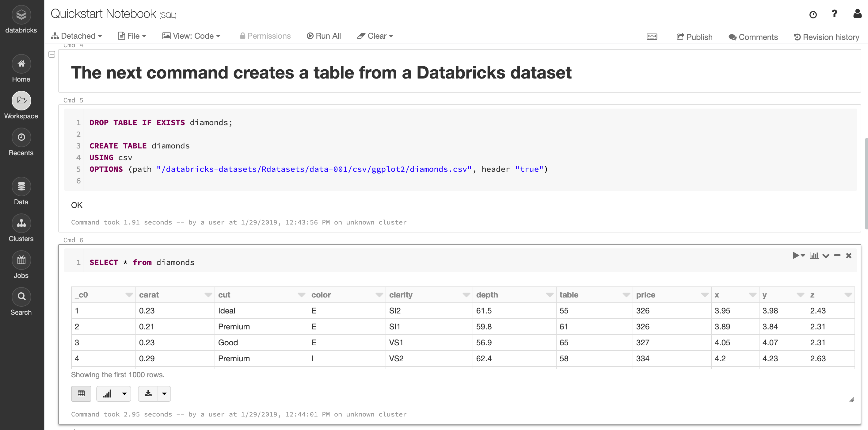Click the notebook vertical scrollbar
868x430 pixels.
[x=866, y=184]
